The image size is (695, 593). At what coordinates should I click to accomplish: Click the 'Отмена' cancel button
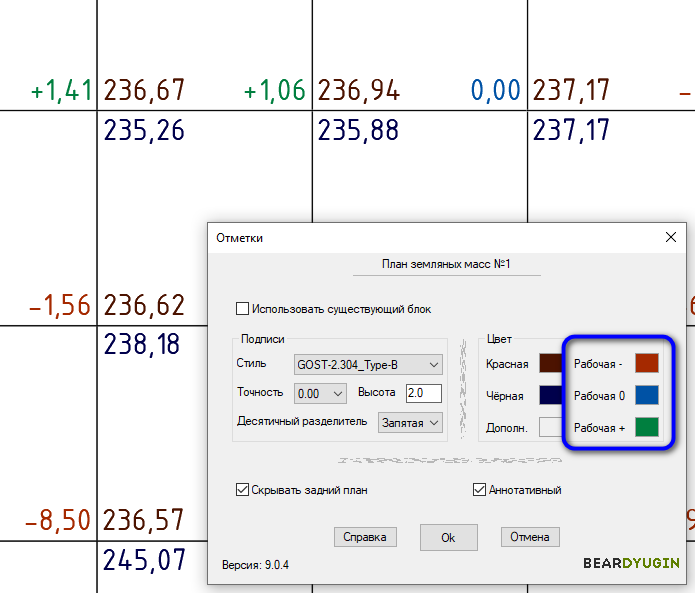click(529, 537)
